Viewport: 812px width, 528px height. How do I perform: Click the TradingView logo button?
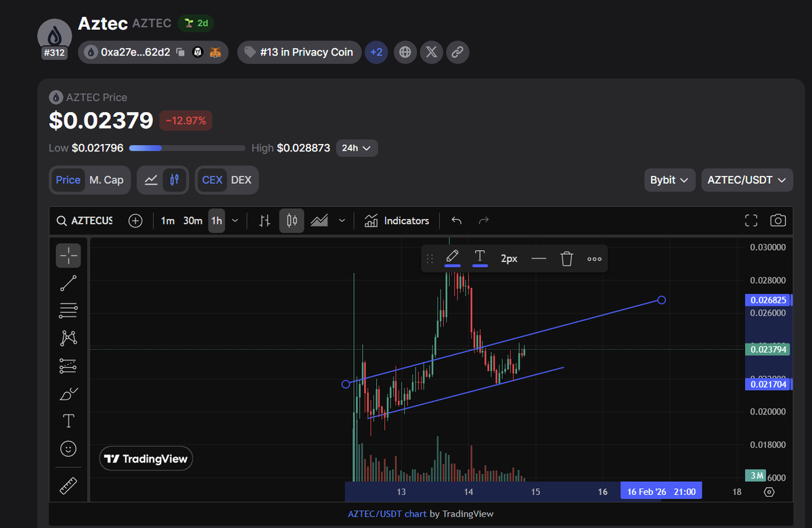point(146,459)
